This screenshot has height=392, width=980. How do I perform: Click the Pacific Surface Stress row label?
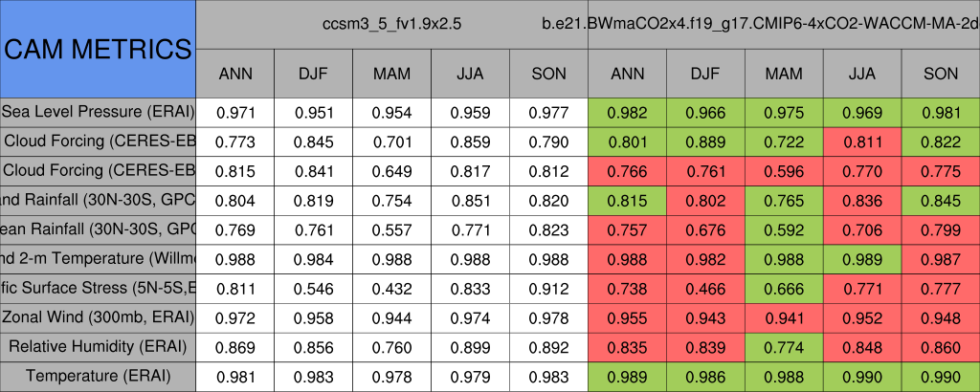[98, 288]
